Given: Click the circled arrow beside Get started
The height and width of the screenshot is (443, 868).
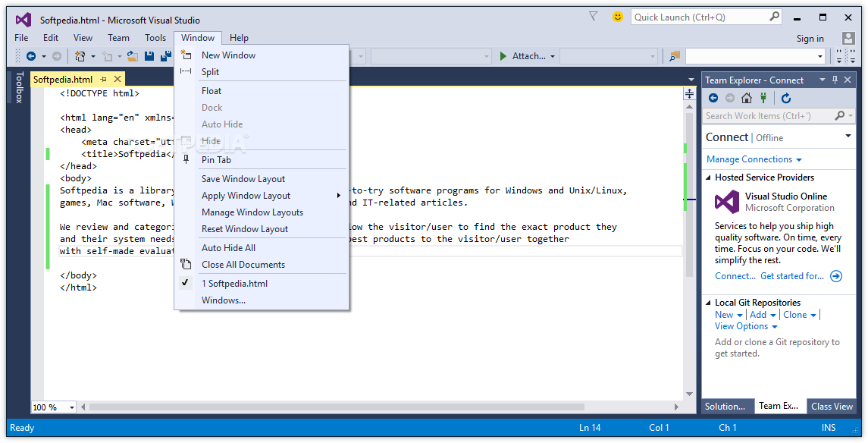Looking at the screenshot, I should [x=836, y=276].
